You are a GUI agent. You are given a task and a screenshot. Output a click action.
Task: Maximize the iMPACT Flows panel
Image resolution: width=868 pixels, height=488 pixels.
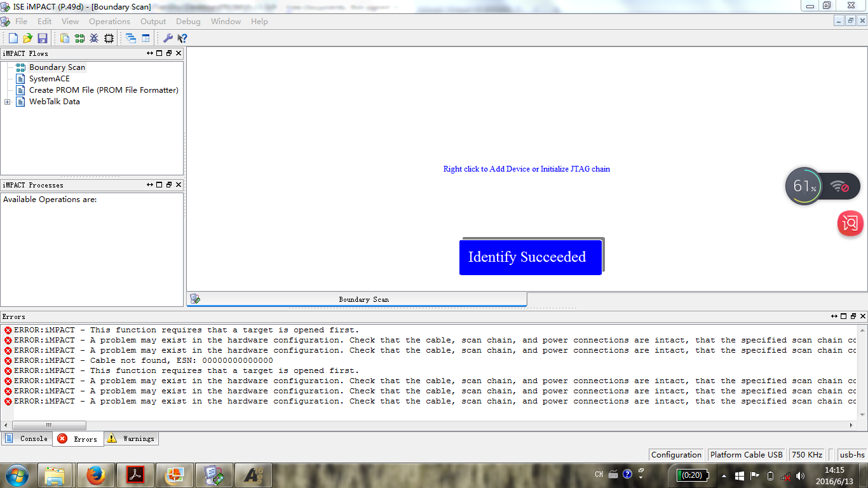(159, 53)
